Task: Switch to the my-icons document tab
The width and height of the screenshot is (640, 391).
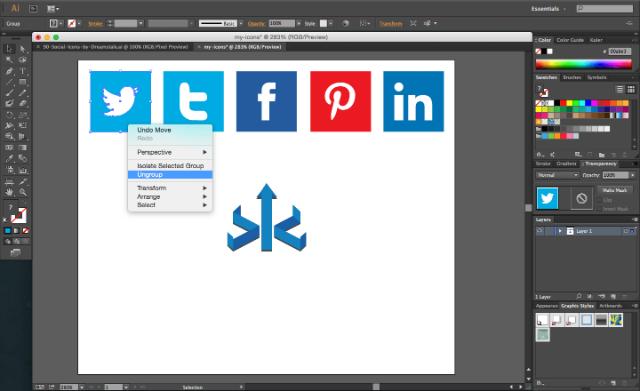Action: (242, 47)
